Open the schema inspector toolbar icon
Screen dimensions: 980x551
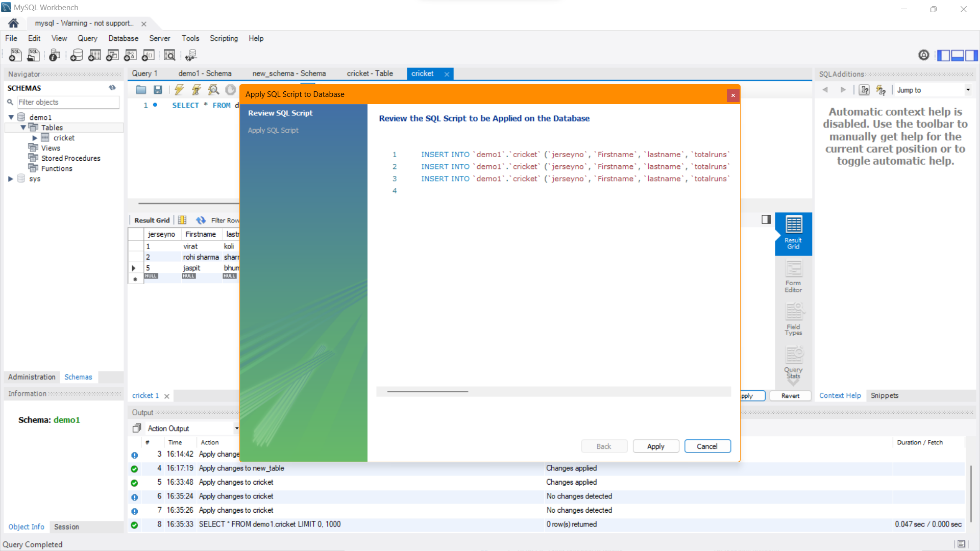point(55,55)
